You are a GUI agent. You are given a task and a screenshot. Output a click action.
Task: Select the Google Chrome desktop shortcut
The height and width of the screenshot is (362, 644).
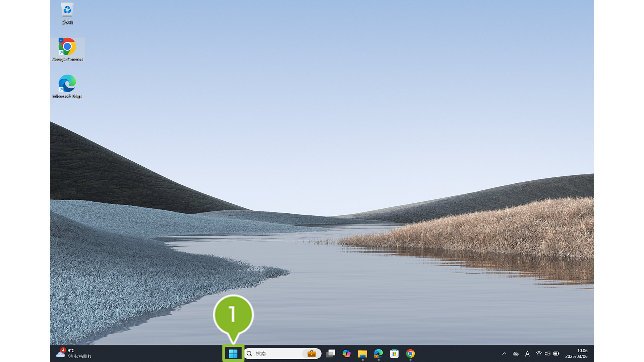[67, 50]
